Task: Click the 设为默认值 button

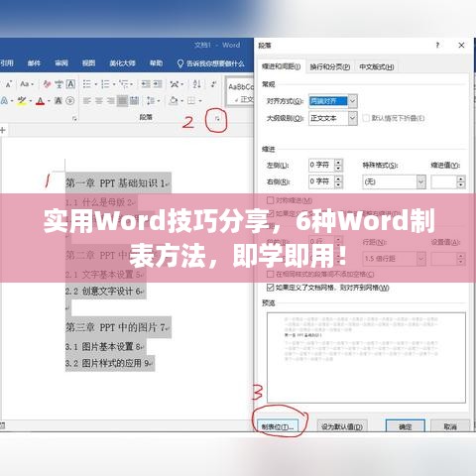Action: coord(342,426)
